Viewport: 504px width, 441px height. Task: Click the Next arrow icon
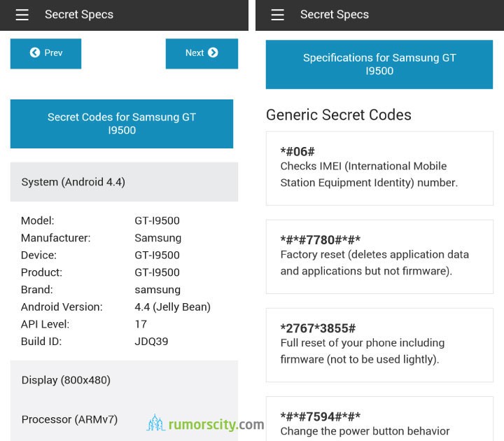213,52
